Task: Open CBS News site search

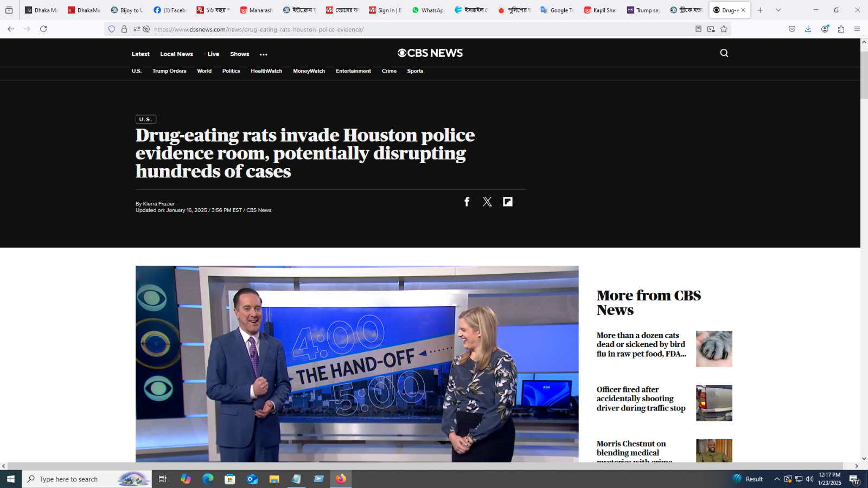Action: coord(724,53)
